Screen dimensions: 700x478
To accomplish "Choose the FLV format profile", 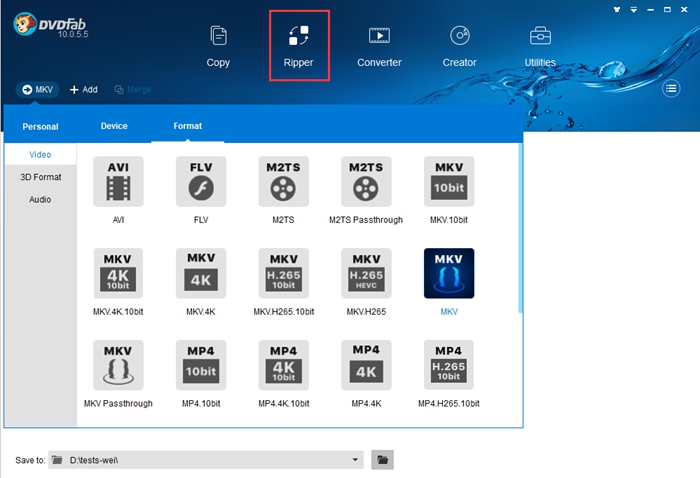I will [201, 182].
